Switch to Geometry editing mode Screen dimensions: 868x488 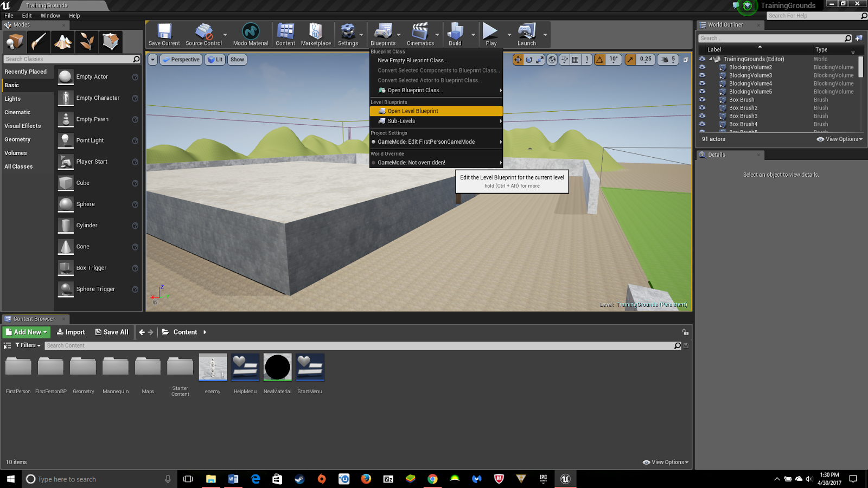coord(111,41)
